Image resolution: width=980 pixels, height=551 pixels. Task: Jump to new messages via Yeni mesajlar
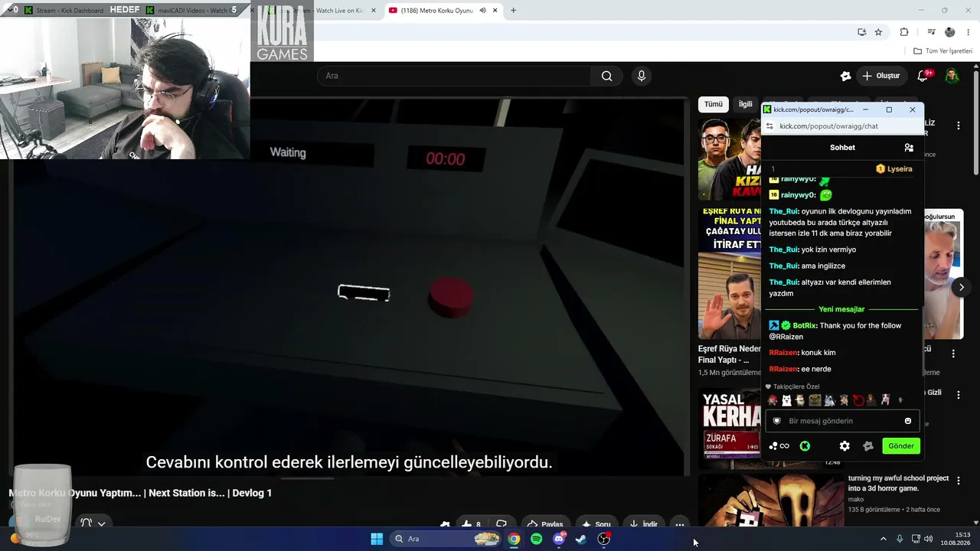click(841, 309)
